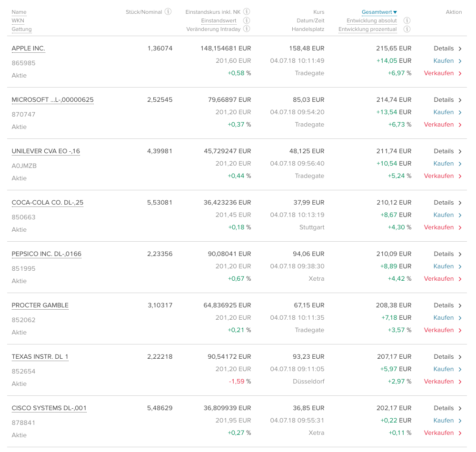The height and width of the screenshot is (452, 476).
Task: Select PepsiCo WKN 851995
Action: 24,268
